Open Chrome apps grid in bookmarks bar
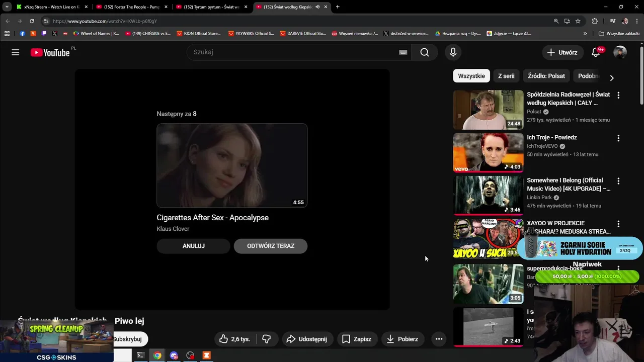Viewport: 644px width, 362px height. click(x=7, y=34)
